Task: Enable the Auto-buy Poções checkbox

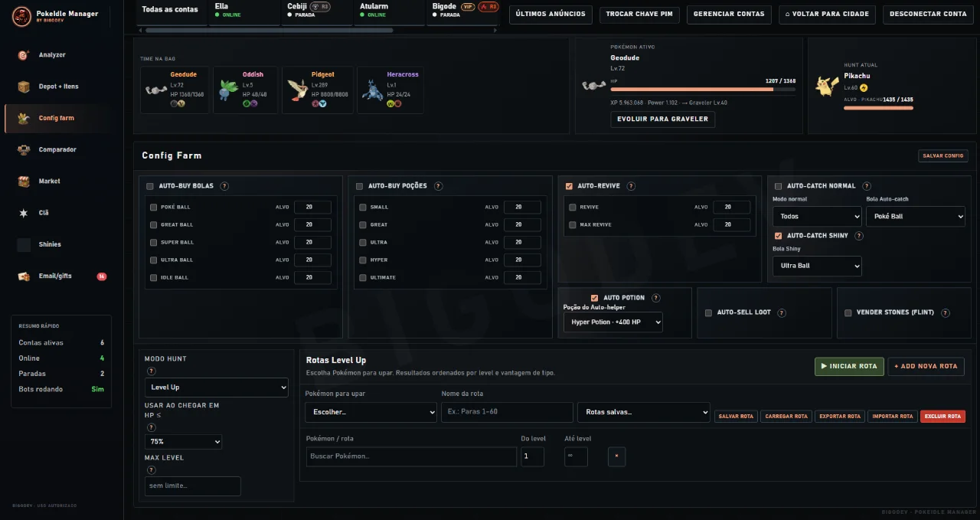Action: [359, 186]
